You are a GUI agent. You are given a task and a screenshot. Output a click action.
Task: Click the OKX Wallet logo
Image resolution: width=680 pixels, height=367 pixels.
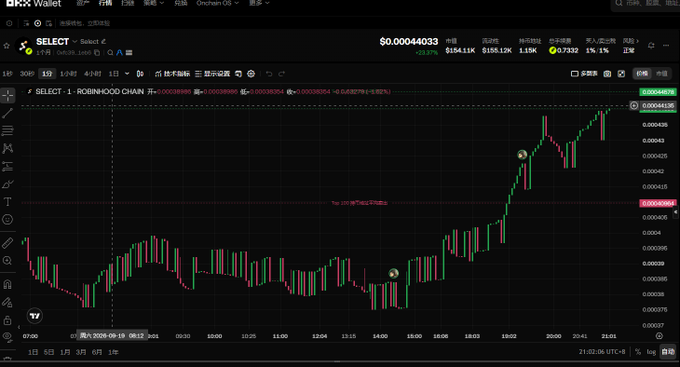[34, 3]
